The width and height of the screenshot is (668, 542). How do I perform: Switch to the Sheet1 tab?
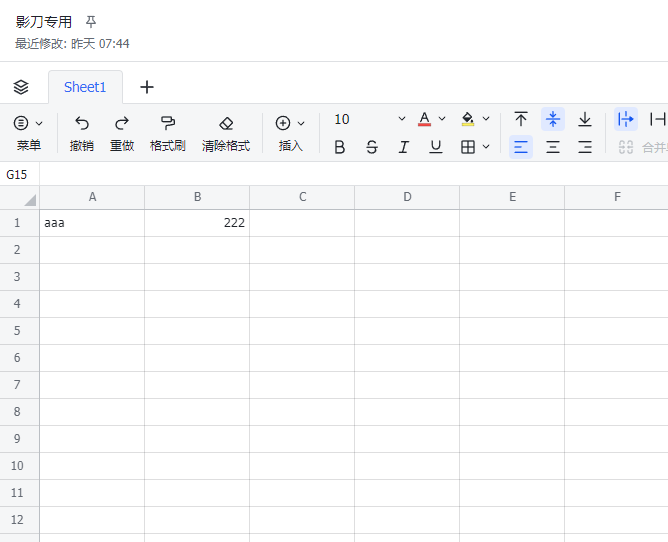coord(85,87)
